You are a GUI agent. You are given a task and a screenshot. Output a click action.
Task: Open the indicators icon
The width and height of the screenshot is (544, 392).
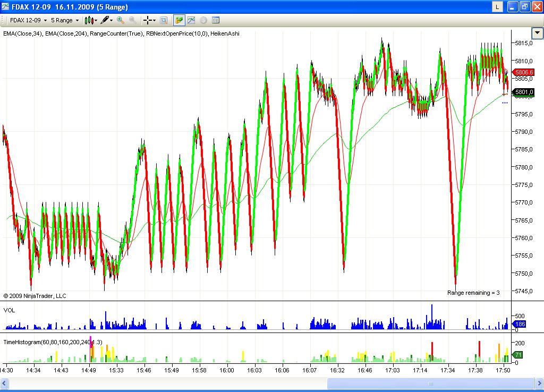pyautogui.click(x=191, y=21)
